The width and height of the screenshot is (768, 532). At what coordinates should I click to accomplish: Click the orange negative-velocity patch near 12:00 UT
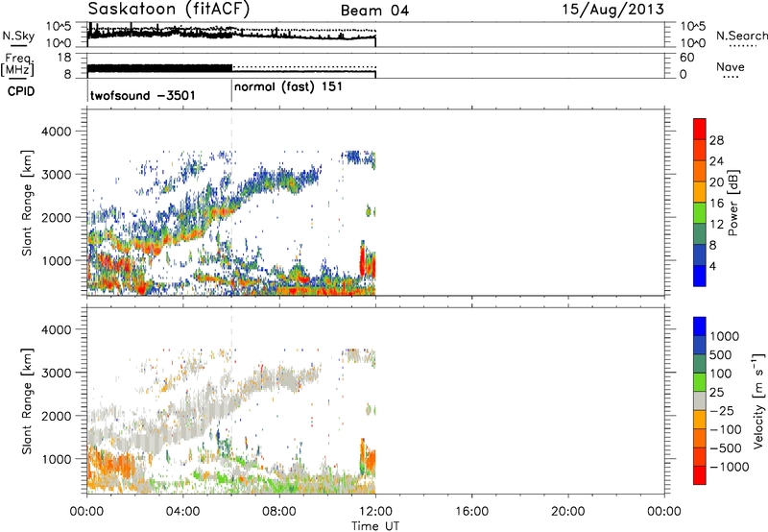(x=370, y=461)
